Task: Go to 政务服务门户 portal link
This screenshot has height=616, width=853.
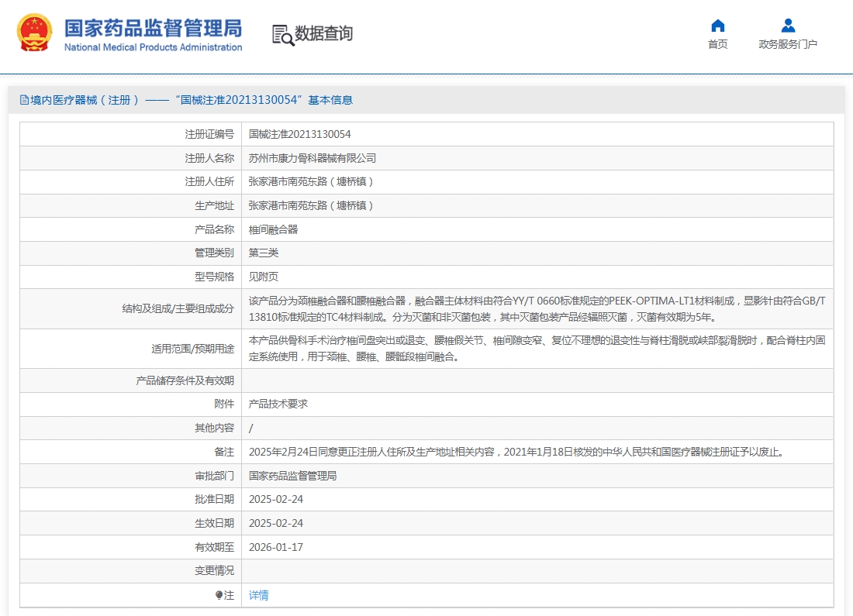Action: 788,44
